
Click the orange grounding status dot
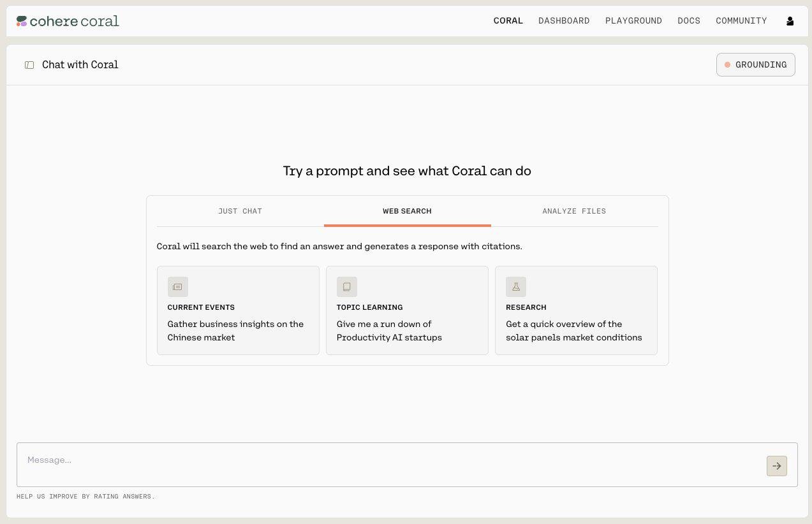pos(727,64)
